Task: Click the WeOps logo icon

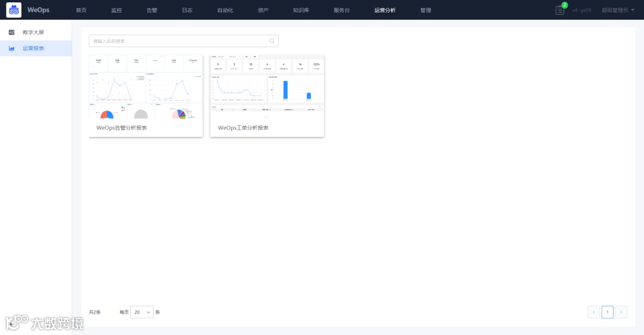Action: [x=14, y=10]
